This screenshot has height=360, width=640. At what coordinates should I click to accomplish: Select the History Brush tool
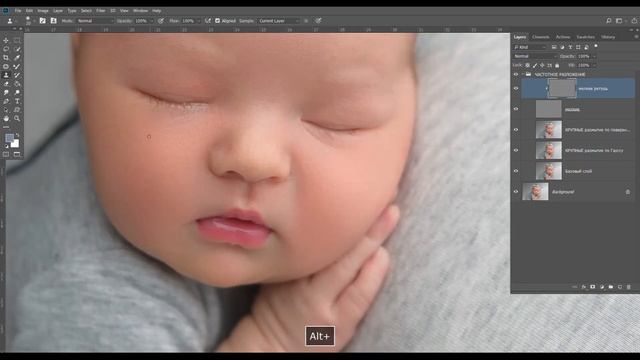pyautogui.click(x=17, y=75)
